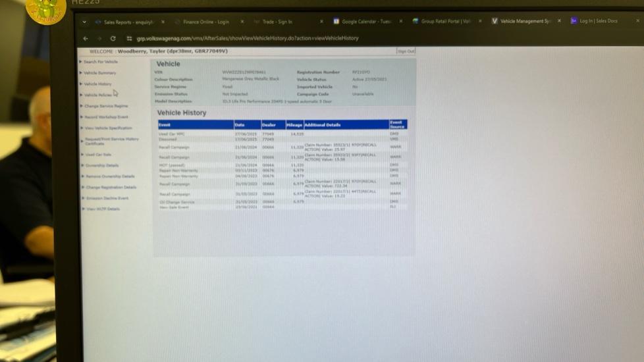Click arrow bullet beside View WLTP Details
The height and width of the screenshot is (362, 644).
[84, 209]
